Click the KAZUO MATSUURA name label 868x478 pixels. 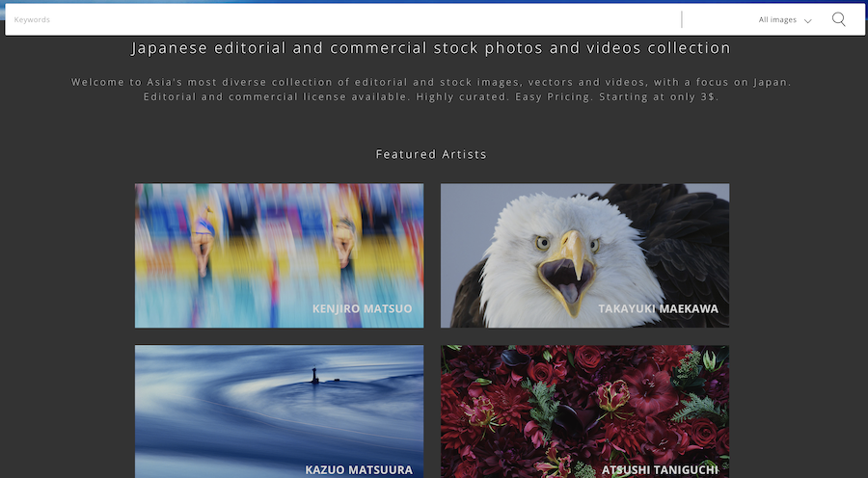click(x=359, y=469)
